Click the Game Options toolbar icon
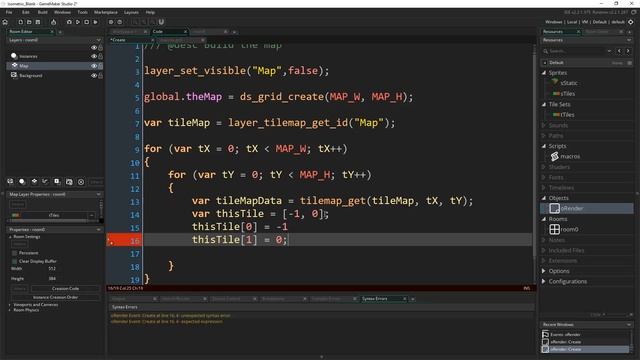This screenshot has height=360, width=640. point(111,22)
